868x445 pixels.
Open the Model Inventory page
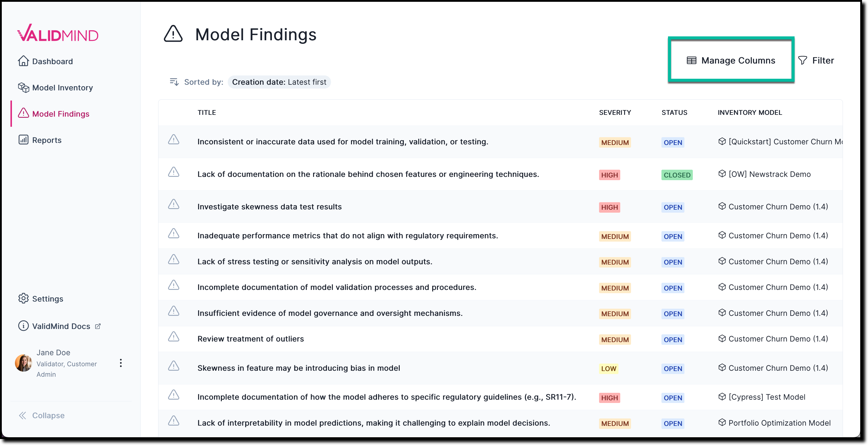click(62, 87)
